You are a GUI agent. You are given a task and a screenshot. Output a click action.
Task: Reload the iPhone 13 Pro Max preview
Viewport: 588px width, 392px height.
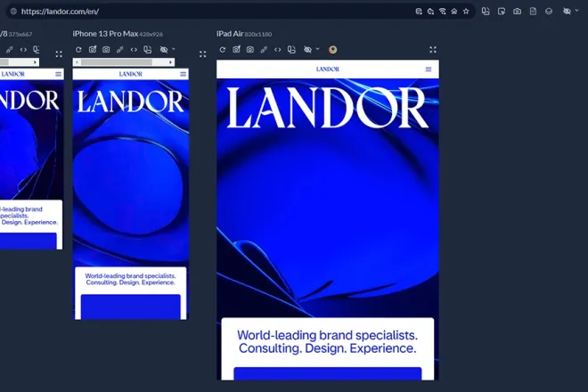78,50
